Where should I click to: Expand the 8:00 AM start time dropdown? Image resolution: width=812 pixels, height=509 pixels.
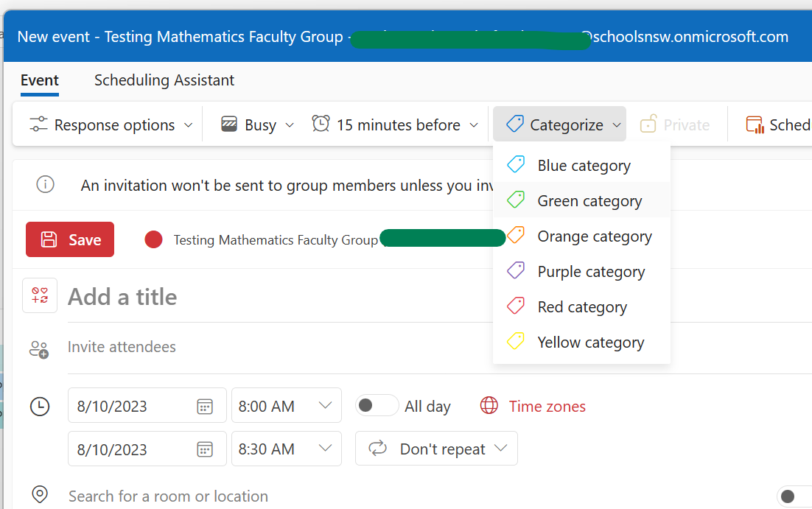pyautogui.click(x=325, y=406)
